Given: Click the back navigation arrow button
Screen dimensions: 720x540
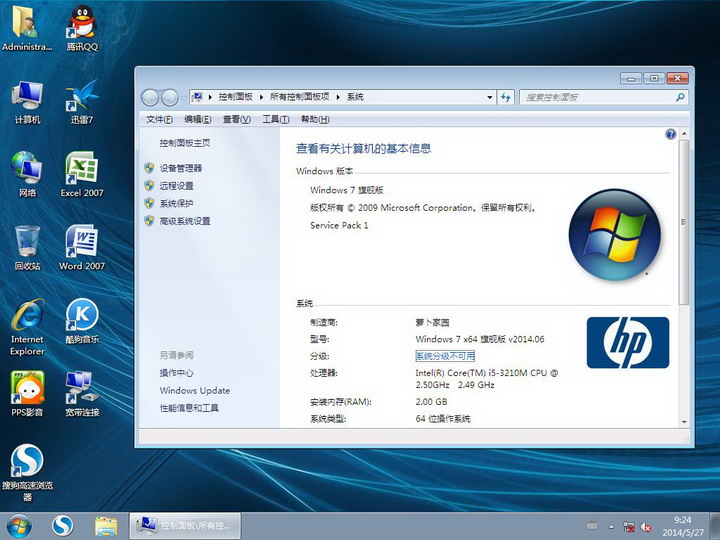Looking at the screenshot, I should [151, 97].
